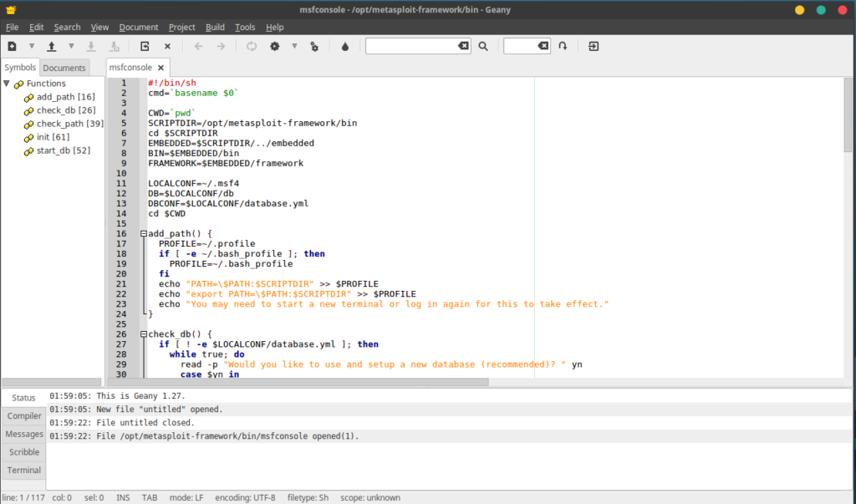The height and width of the screenshot is (504, 856).
Task: Switch line endings via the LF mode indicator
Action: coord(186,497)
